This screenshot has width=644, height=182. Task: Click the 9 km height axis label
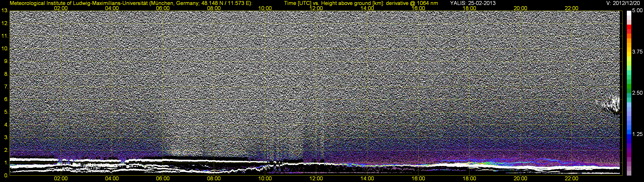point(6,62)
